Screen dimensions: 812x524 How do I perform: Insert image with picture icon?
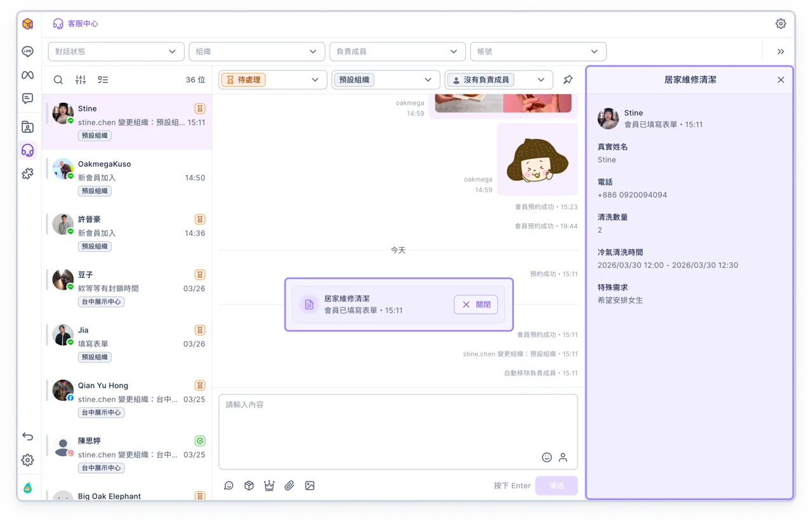point(310,485)
